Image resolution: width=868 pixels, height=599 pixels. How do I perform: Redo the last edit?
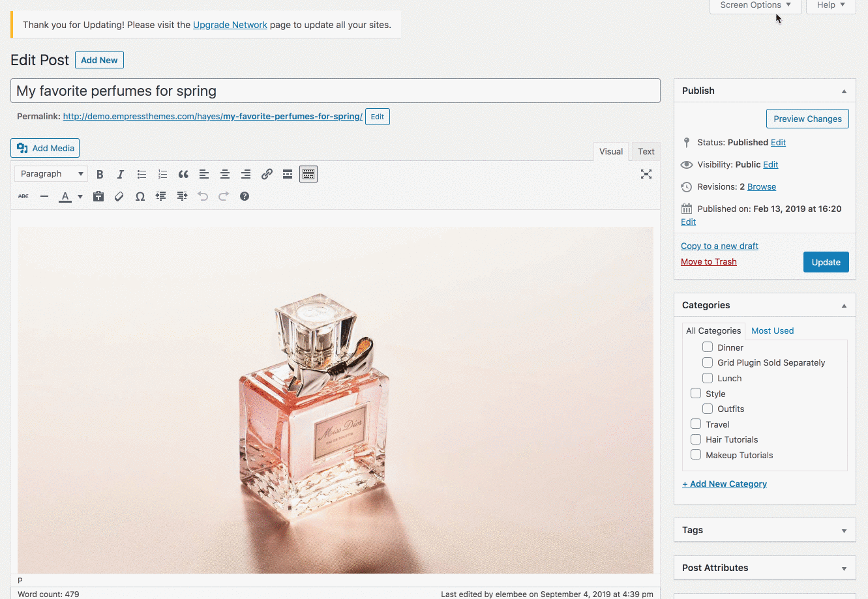tap(224, 196)
